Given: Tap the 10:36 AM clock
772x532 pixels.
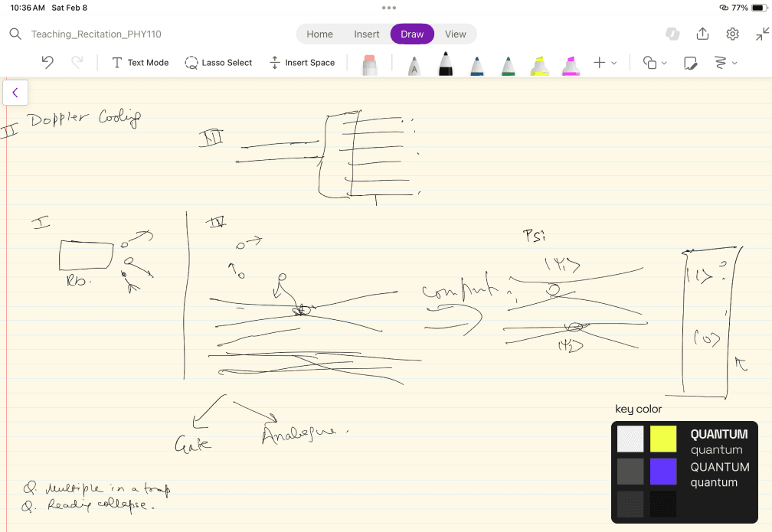Looking at the screenshot, I should point(28,8).
